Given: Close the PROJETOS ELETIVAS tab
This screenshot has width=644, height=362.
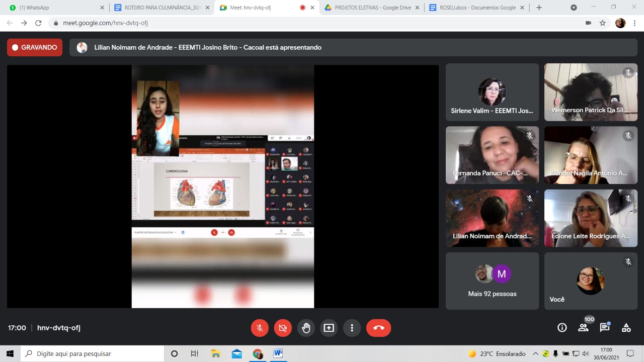Looking at the screenshot, I should (417, 8).
